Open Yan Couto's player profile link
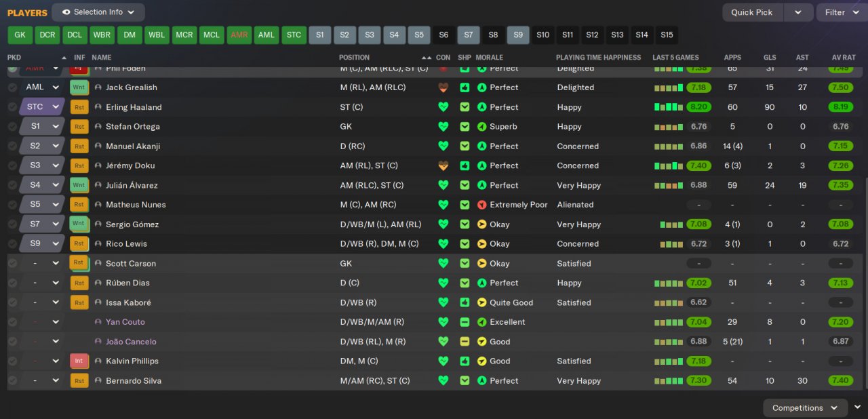The width and height of the screenshot is (868, 419). 125,322
